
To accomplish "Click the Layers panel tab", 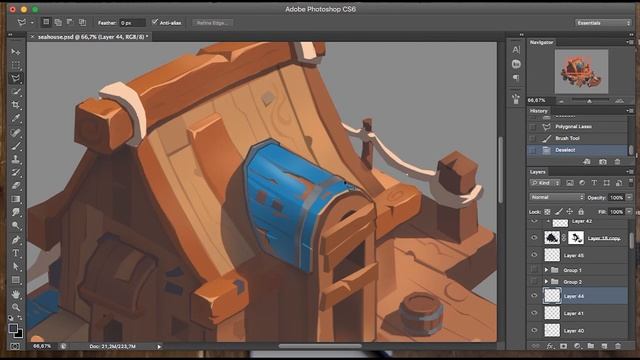I will 538,172.
